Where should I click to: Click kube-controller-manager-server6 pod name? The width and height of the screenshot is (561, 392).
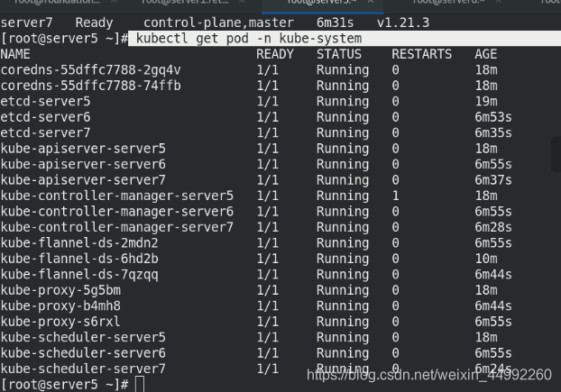pos(117,211)
